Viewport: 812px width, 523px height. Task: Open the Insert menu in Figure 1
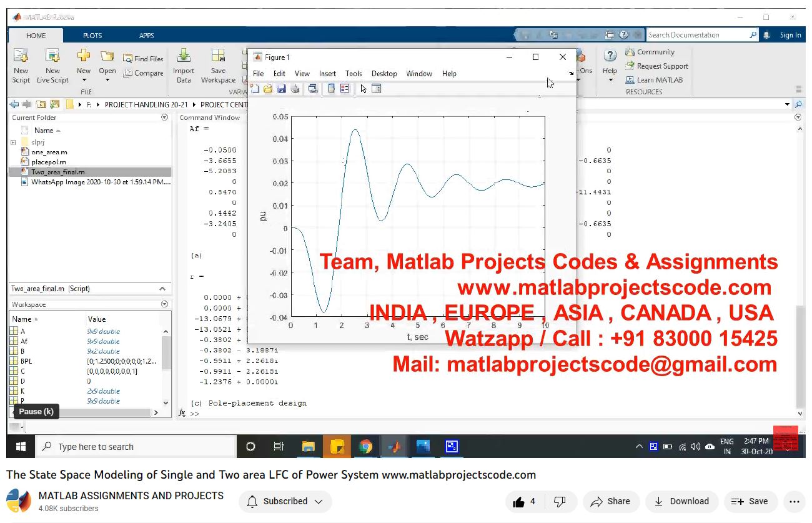[327, 74]
